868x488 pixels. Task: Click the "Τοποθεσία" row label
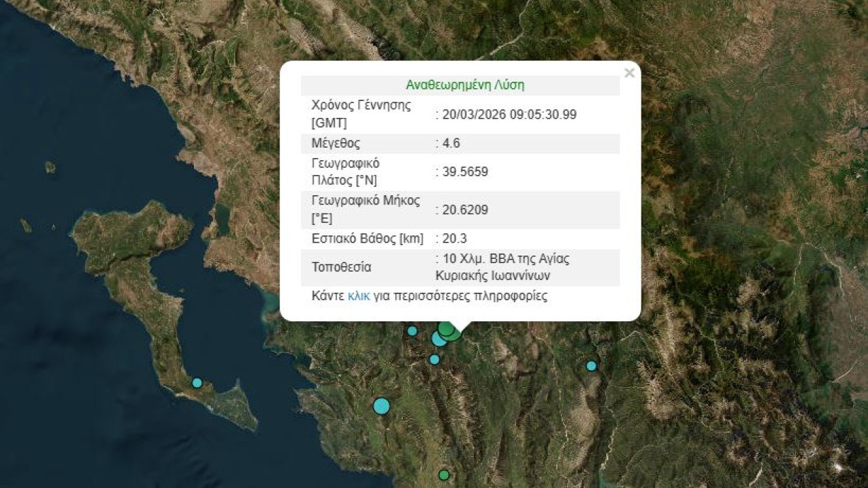point(341,267)
